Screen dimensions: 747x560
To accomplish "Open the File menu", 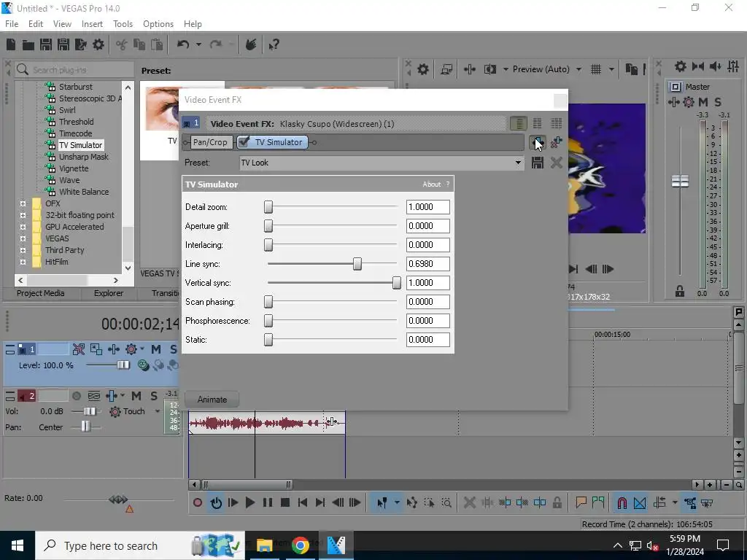I will point(12,24).
